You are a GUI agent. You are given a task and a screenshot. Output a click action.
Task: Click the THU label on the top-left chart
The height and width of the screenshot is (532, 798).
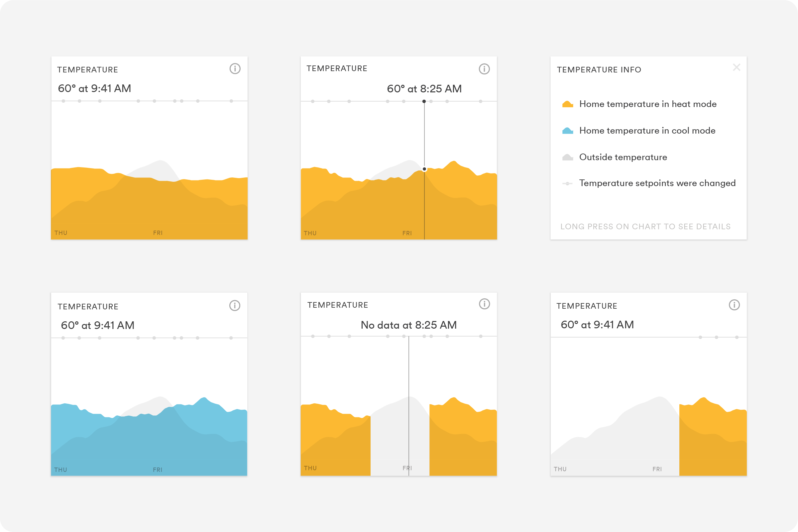point(61,233)
